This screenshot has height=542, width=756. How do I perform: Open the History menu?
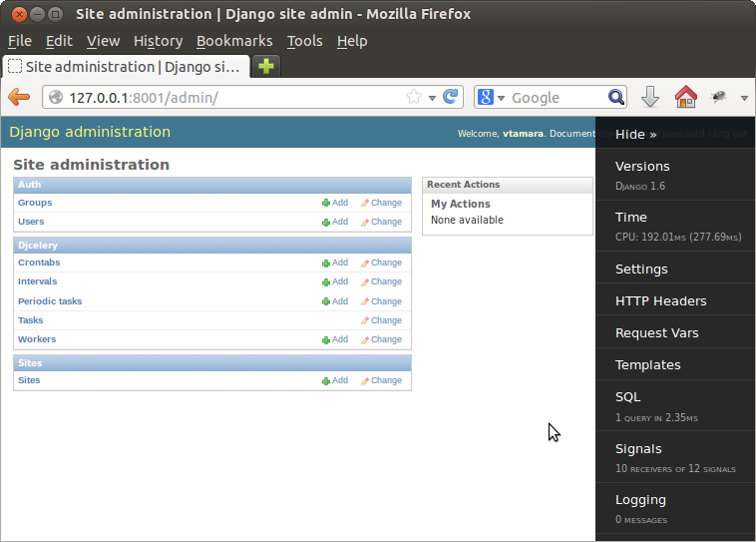tap(158, 41)
